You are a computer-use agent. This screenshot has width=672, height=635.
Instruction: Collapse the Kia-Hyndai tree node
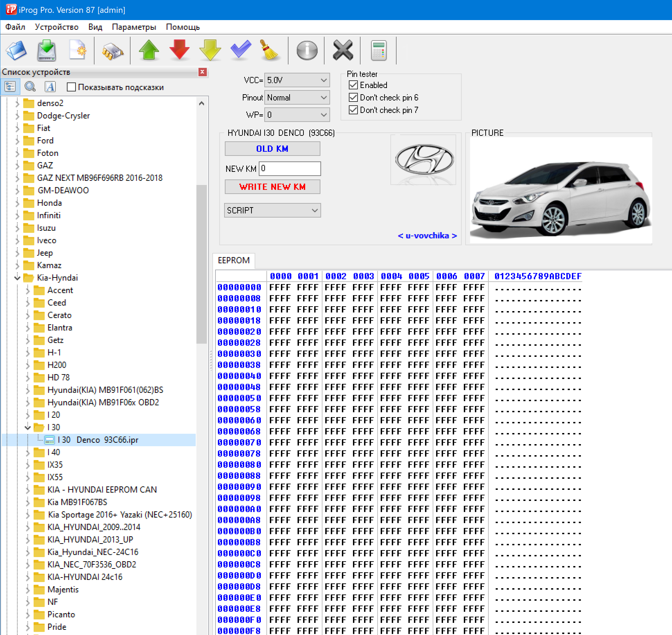[17, 277]
